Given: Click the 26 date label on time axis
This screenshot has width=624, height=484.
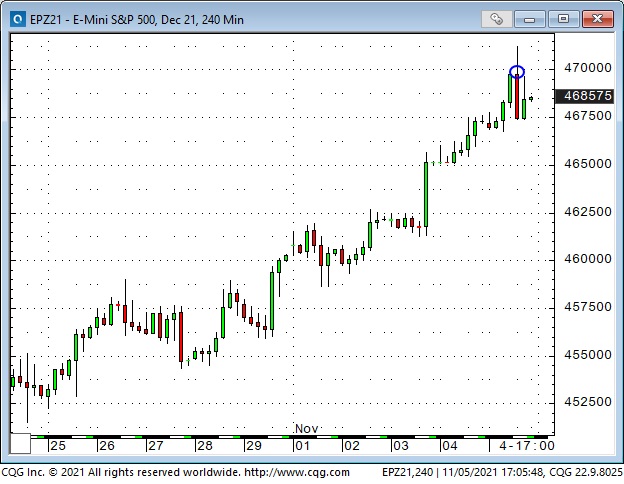Looking at the screenshot, I should 107,446.
